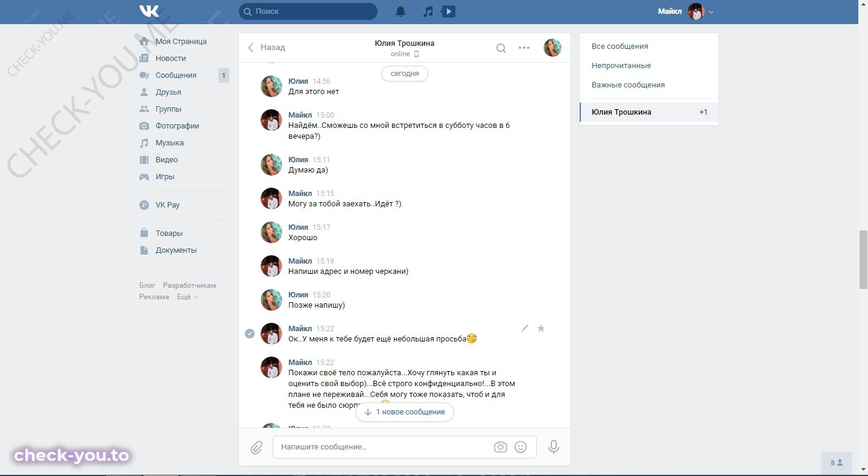The height and width of the screenshot is (476, 868).
Task: Open Новости feed
Action: (x=171, y=59)
